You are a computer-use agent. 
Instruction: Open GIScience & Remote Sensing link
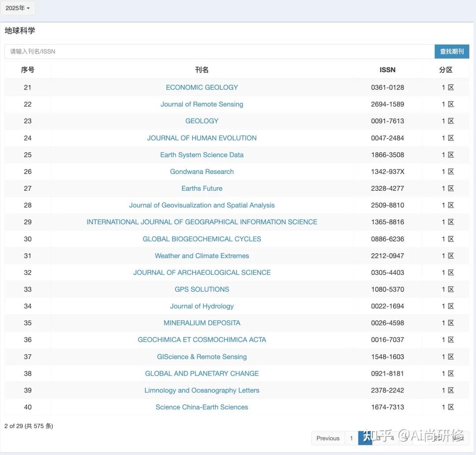point(202,357)
